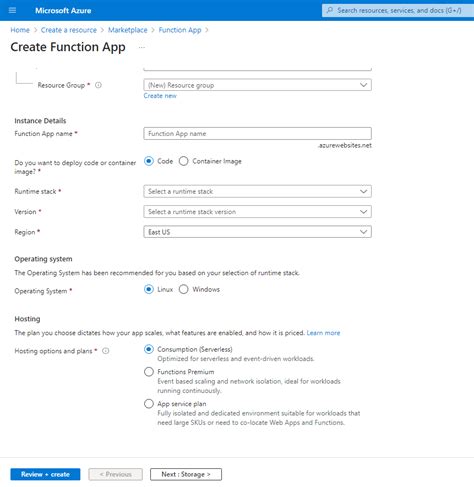Click info icon beside Resource Group
This screenshot has width=474, height=487.
(98, 85)
